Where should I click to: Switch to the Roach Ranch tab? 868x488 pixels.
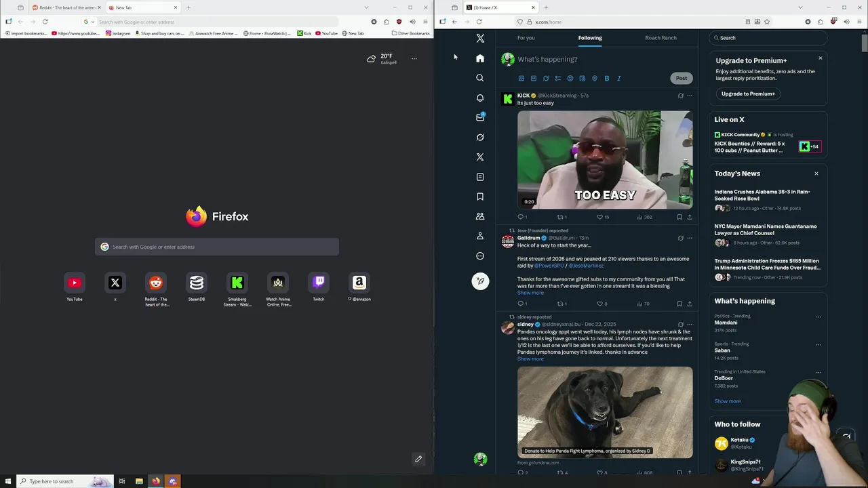[x=660, y=38]
